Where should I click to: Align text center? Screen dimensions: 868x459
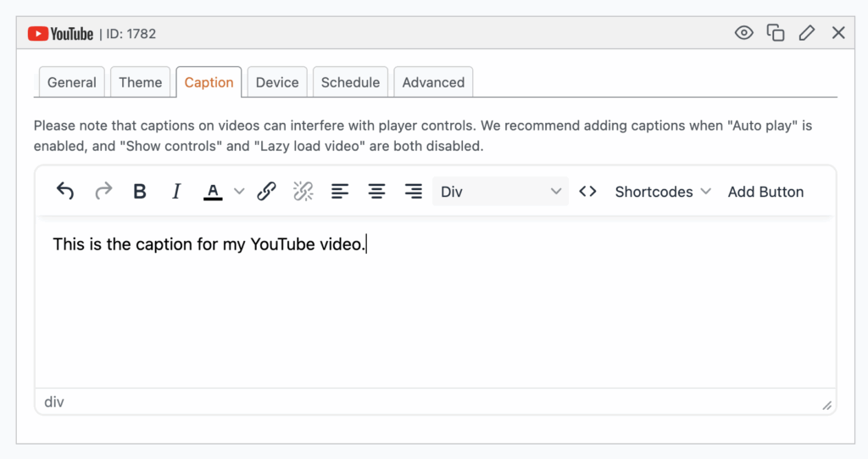(376, 191)
